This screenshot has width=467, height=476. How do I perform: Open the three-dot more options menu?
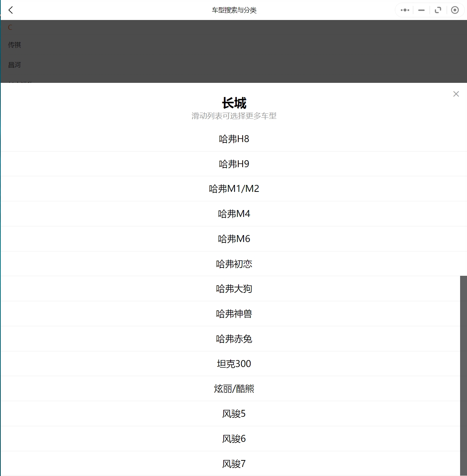coord(404,10)
